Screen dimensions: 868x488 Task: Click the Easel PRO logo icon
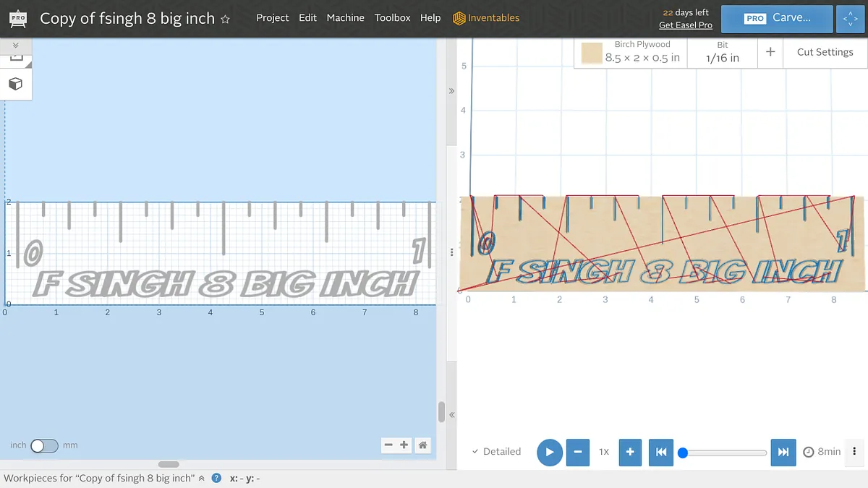pos(16,18)
